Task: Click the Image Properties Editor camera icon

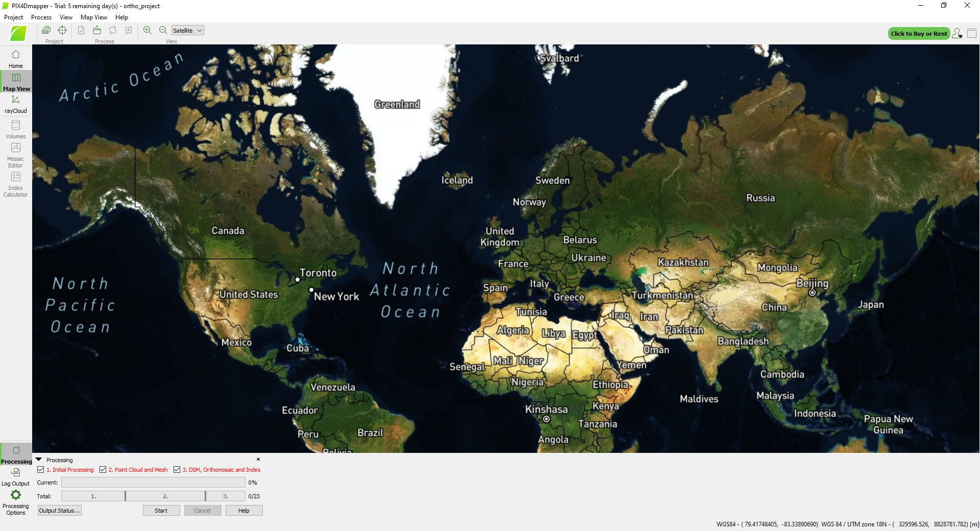Action: tap(46, 31)
